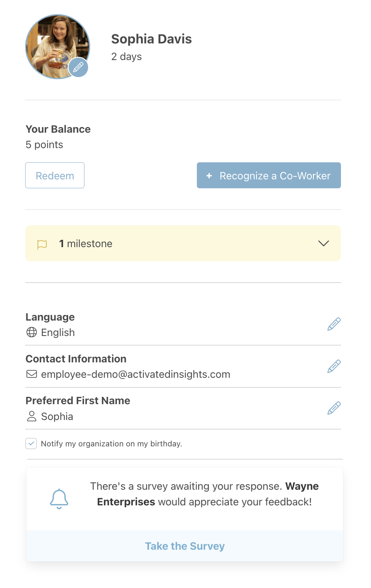Click the globe icon beside English

coord(32,332)
